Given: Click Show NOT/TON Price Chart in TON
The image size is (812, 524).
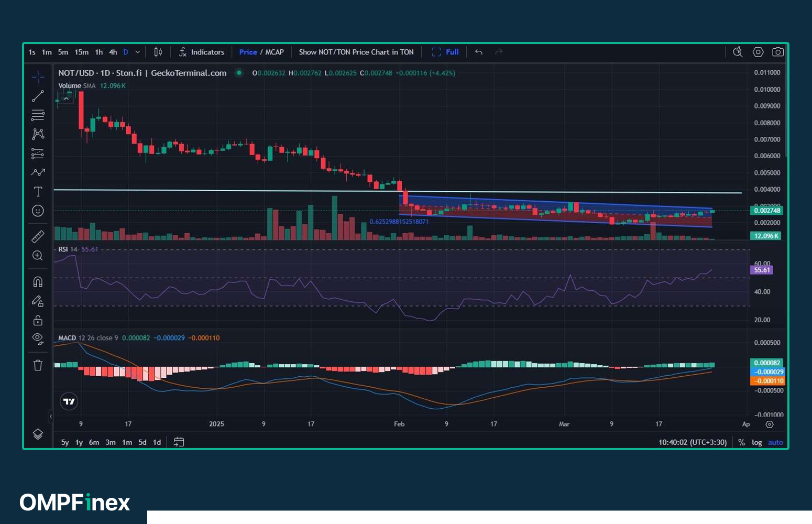Looking at the screenshot, I should 356,52.
